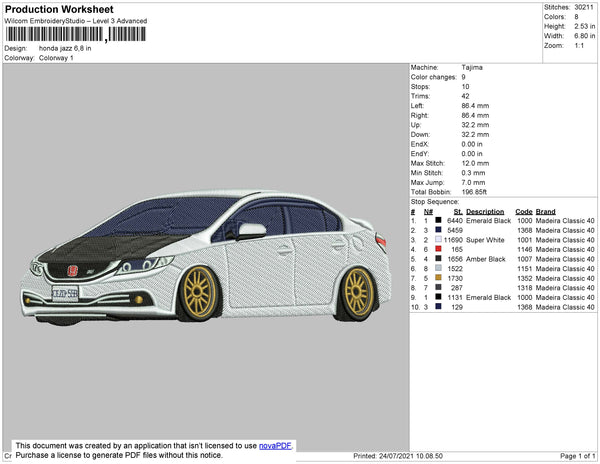Click the Stitches count value 30211

click(x=583, y=8)
